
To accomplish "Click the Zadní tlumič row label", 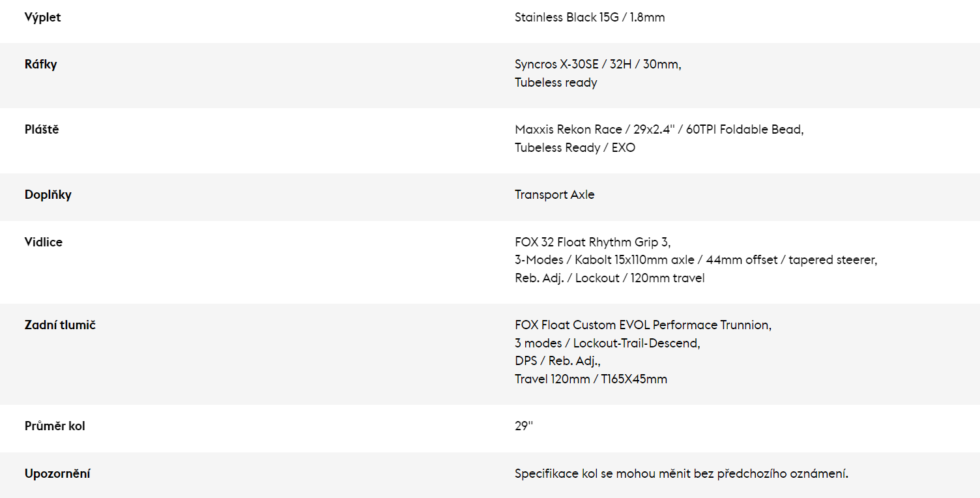I will (60, 325).
